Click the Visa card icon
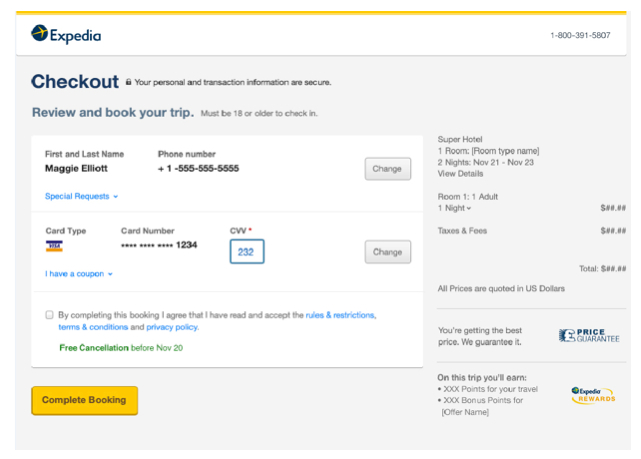Viewport: 641px width, 459px height. pyautogui.click(x=54, y=246)
